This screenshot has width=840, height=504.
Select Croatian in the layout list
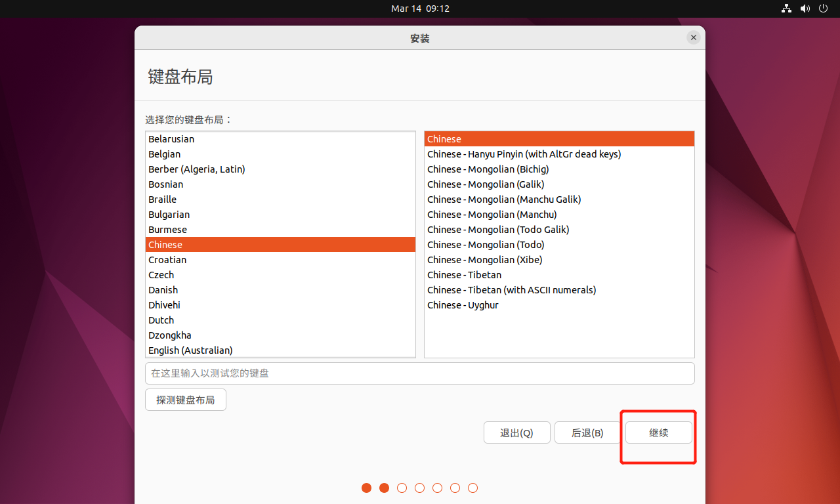click(280, 260)
